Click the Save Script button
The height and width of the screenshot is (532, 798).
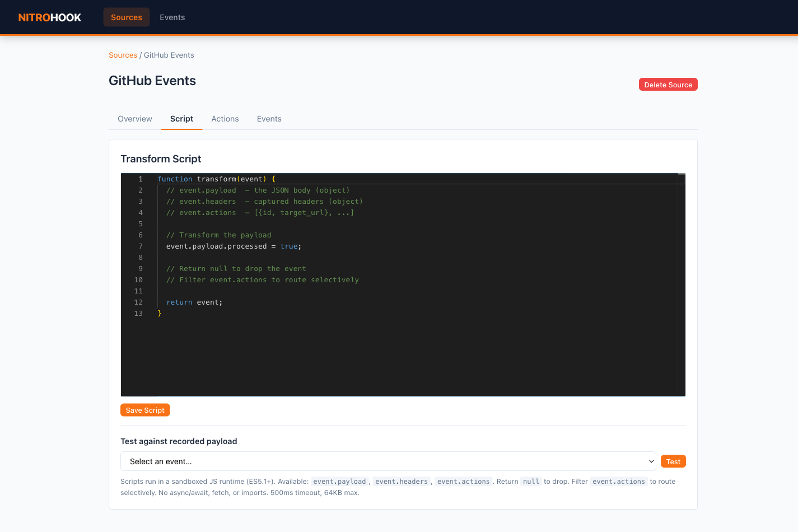point(145,410)
